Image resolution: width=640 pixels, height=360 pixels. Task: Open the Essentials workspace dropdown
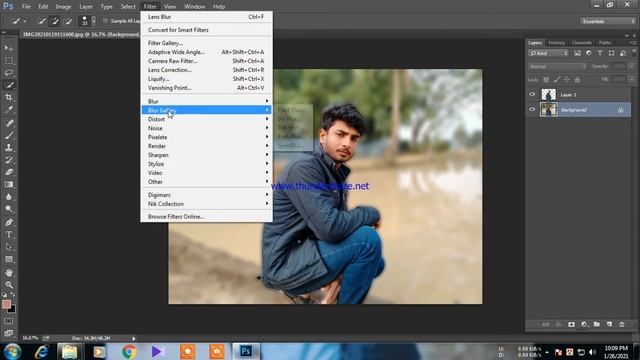[608, 21]
